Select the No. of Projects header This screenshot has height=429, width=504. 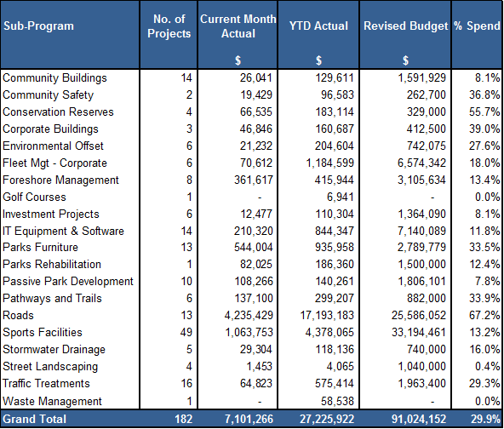pyautogui.click(x=169, y=26)
